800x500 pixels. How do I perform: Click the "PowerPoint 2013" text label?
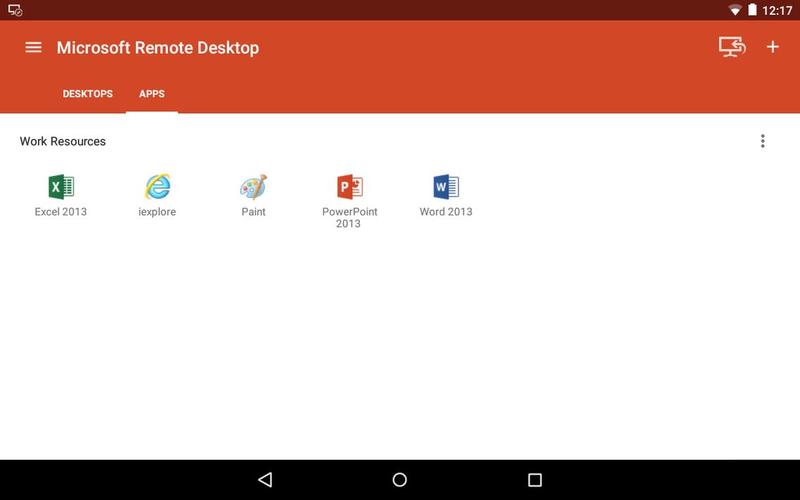349,217
